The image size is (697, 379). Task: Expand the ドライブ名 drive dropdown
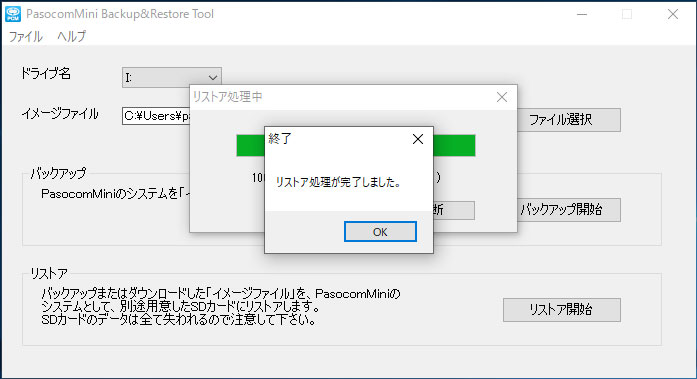[x=172, y=77]
